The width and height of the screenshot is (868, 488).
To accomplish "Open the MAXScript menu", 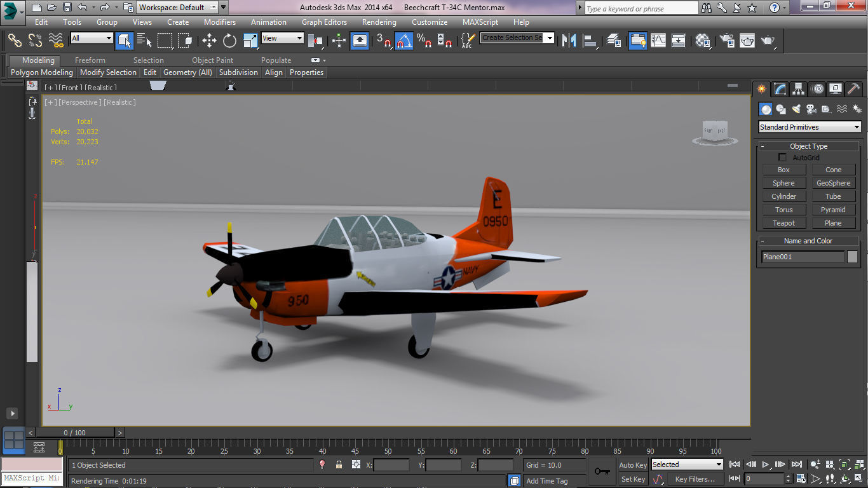I will 480,22.
